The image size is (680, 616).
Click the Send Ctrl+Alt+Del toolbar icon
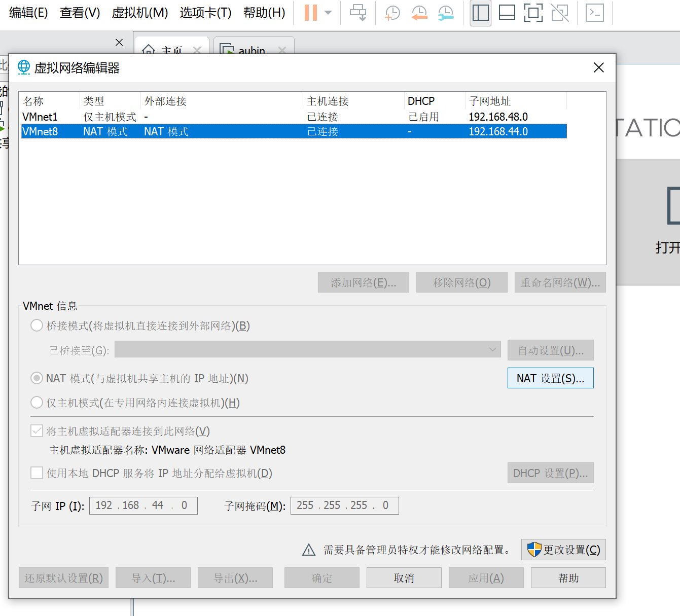(358, 13)
